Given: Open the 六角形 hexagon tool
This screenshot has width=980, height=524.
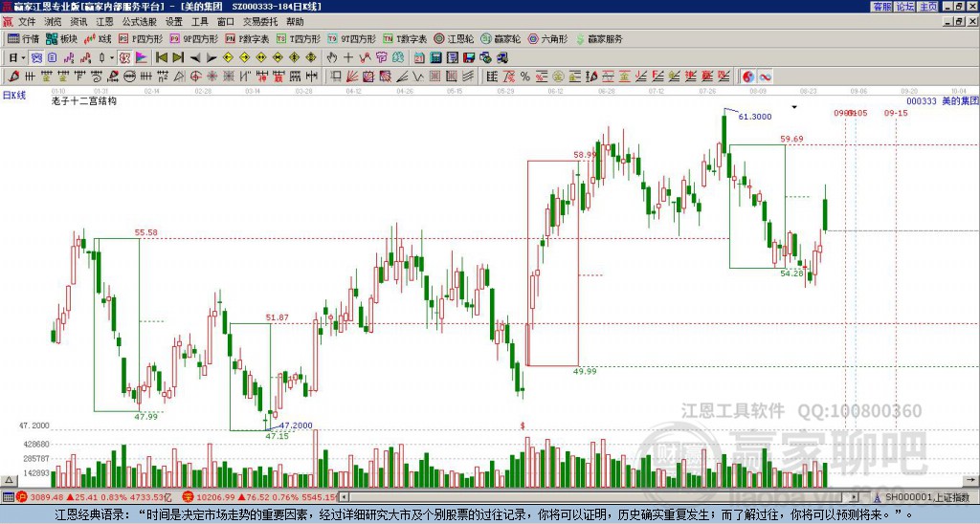Looking at the screenshot, I should pos(547,38).
